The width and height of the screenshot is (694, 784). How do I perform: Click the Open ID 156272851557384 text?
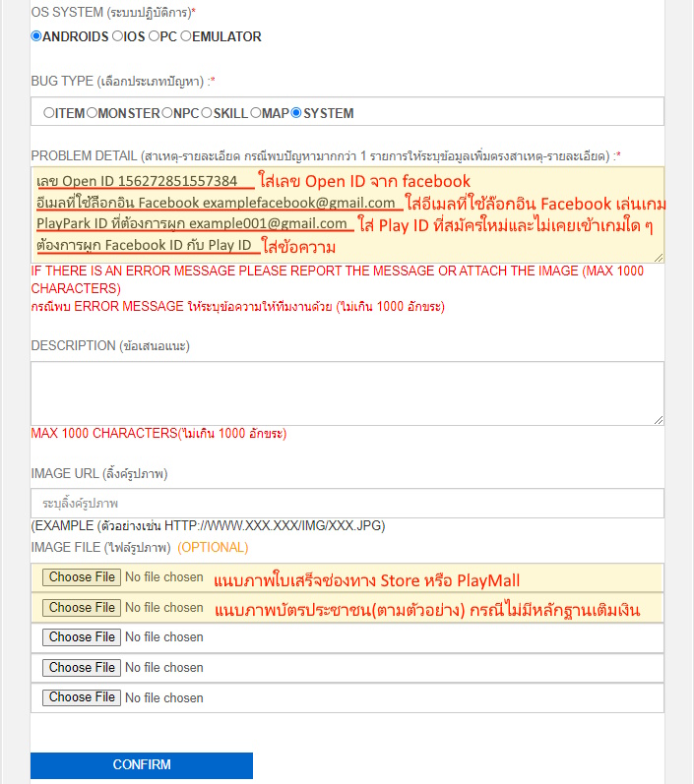[x=137, y=181]
